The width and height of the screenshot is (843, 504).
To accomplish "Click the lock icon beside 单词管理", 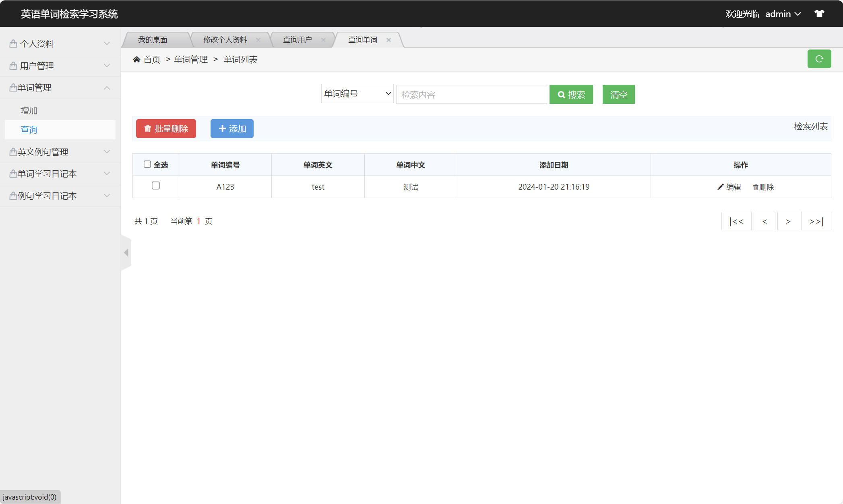I will tap(12, 87).
